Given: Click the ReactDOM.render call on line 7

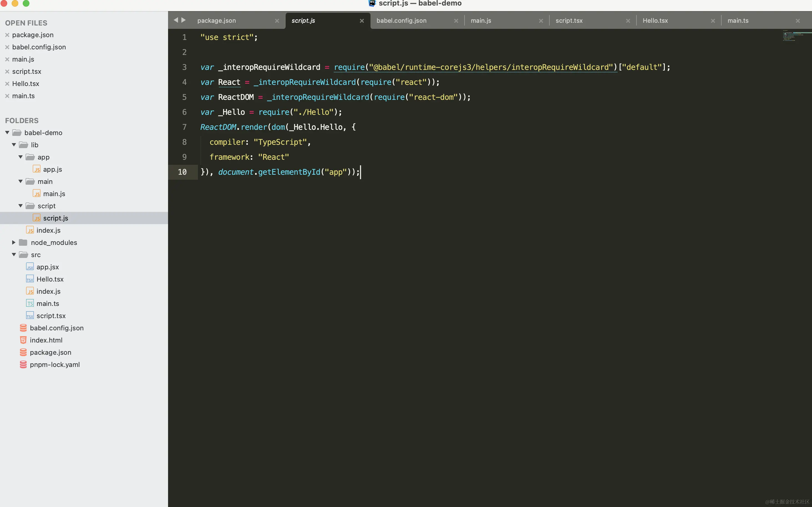Looking at the screenshot, I should [233, 127].
